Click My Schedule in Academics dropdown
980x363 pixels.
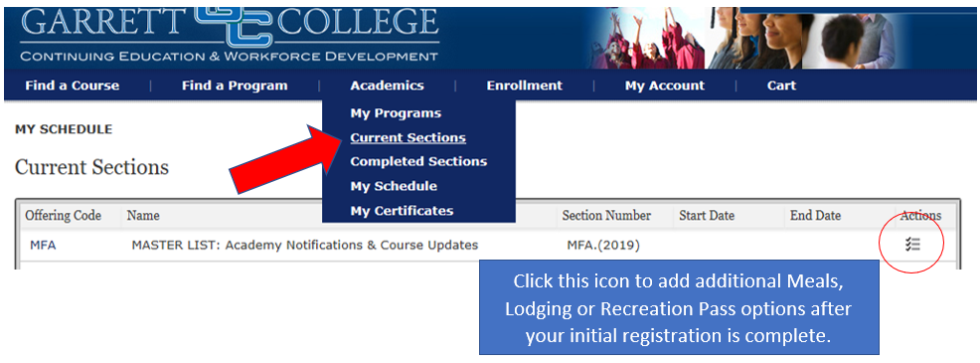[x=394, y=186]
